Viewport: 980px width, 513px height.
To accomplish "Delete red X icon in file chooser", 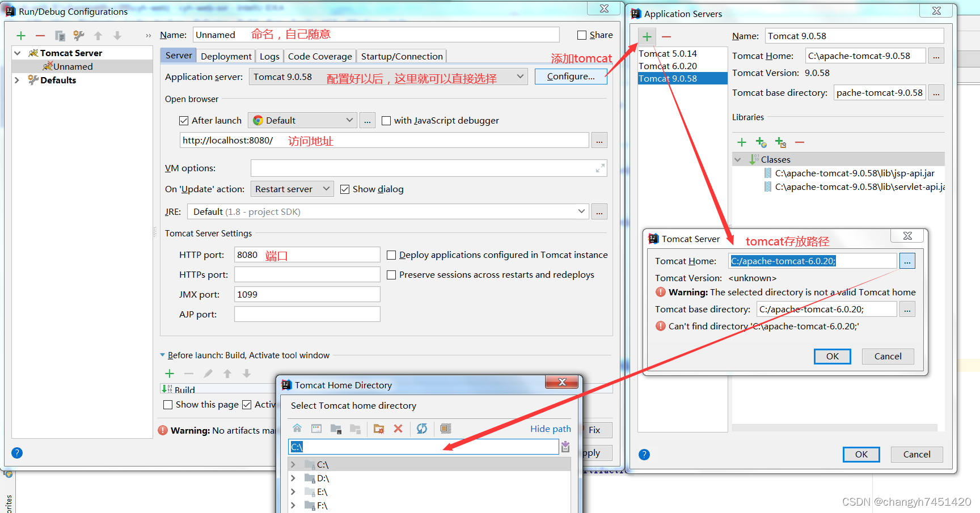I will 398,429.
